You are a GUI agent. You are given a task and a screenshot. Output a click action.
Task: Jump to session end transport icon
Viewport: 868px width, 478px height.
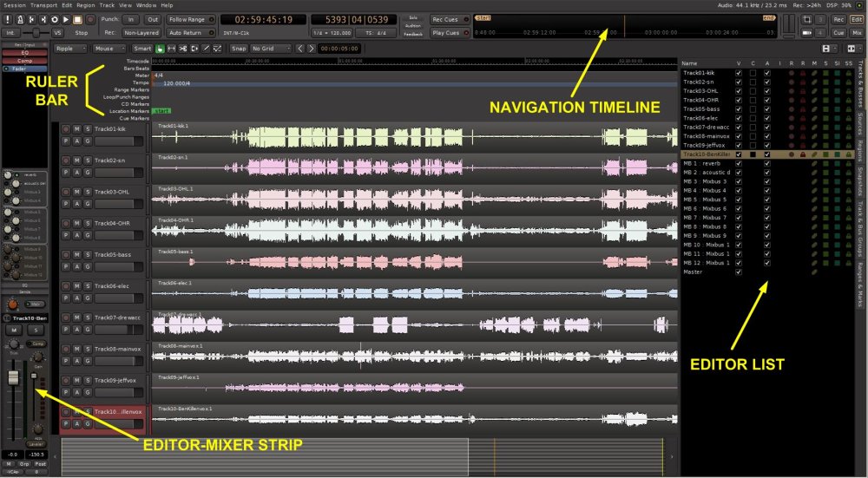[x=43, y=19]
